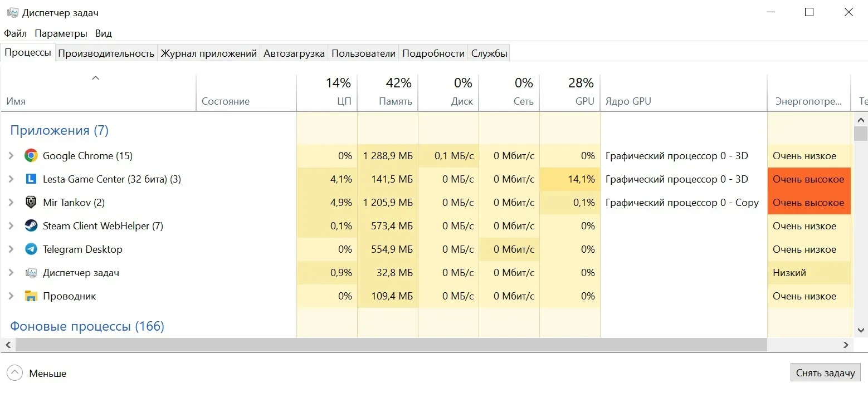Viewport: 868px width, 393px height.
Task: Expand the Mir Tankov process group
Action: [11, 203]
